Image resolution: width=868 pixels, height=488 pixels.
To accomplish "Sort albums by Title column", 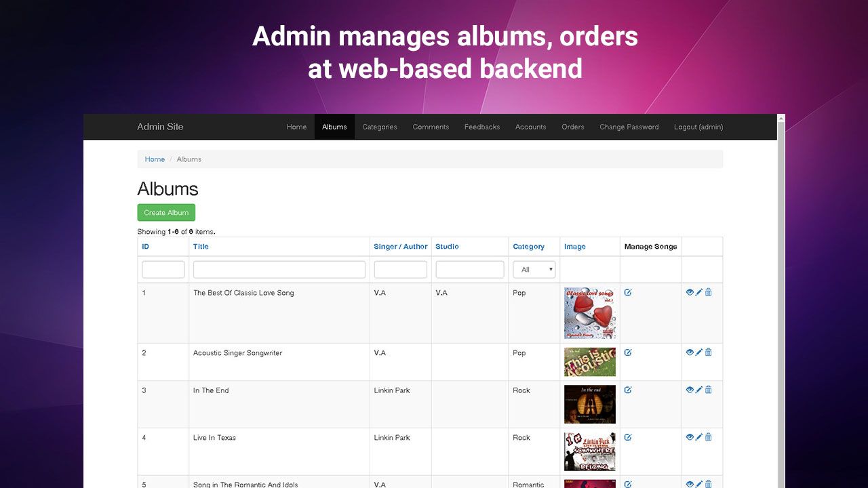I will click(201, 247).
